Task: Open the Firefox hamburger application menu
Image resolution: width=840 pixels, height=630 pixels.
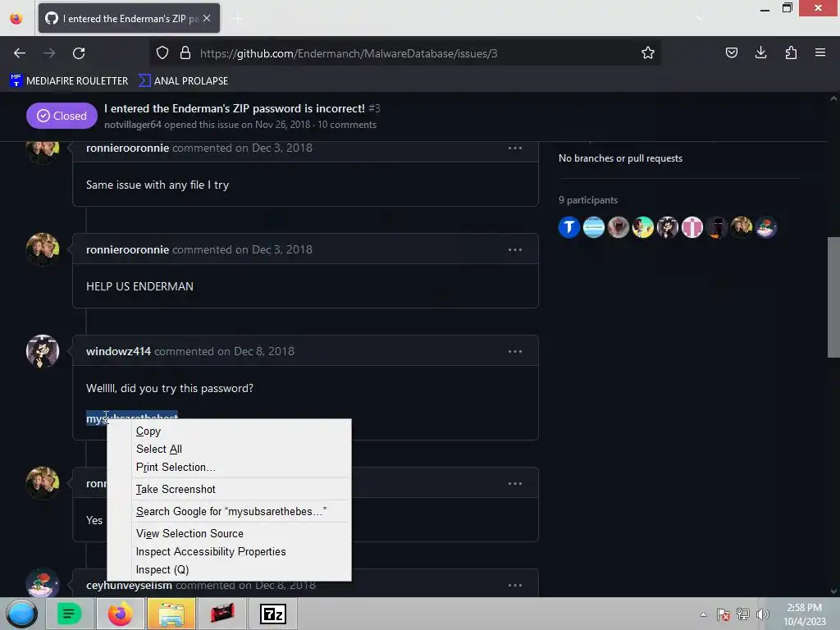Action: [x=819, y=52]
